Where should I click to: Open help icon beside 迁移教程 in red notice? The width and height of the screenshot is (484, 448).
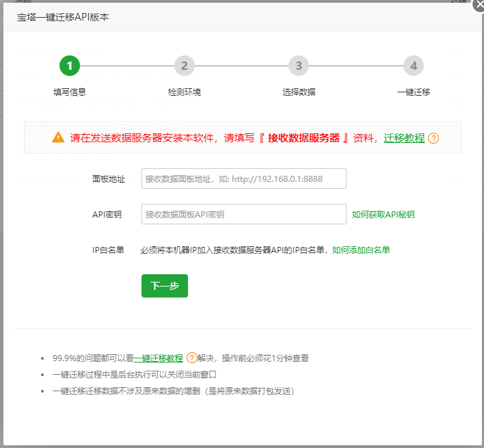click(x=433, y=138)
